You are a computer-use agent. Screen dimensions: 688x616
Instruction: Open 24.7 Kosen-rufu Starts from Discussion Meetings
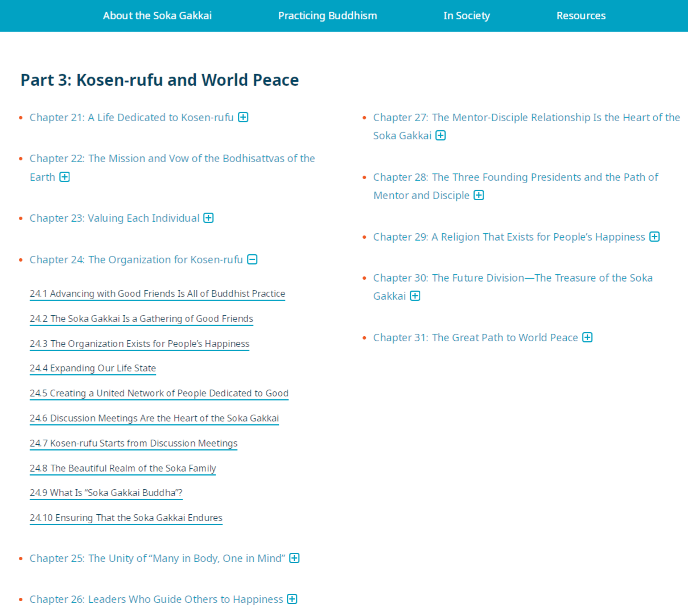point(134,443)
